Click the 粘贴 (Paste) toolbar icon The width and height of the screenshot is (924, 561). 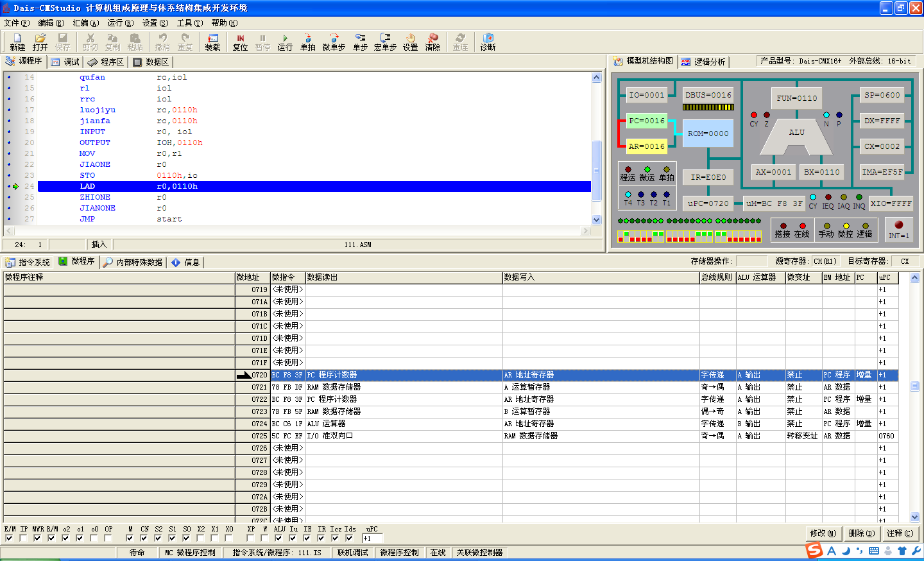(135, 42)
